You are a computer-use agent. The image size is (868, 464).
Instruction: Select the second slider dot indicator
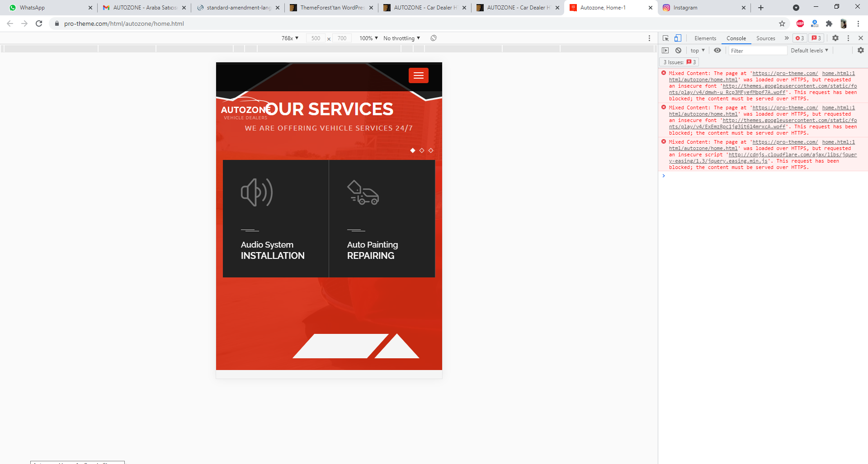422,150
